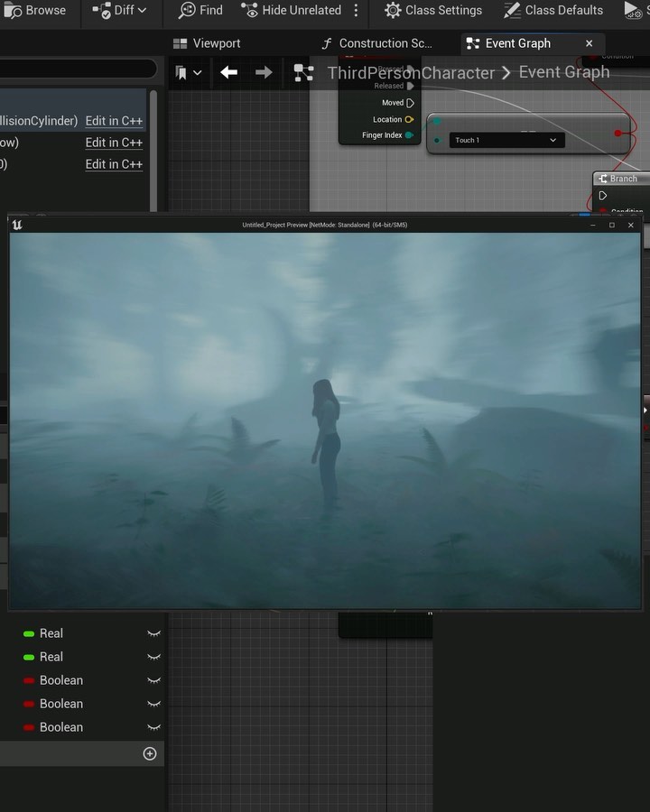The height and width of the screenshot is (812, 650).
Task: Switch to the Viewport tab
Action: (x=206, y=43)
